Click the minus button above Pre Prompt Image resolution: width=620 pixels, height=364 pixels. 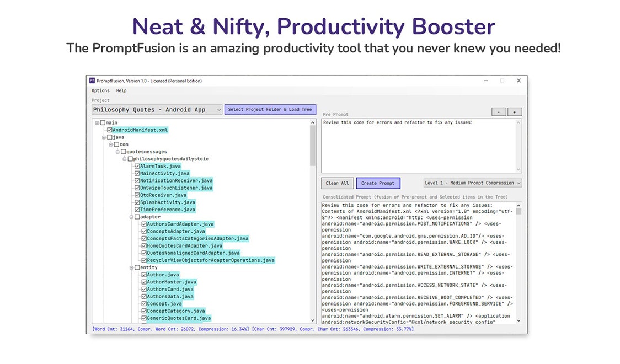click(x=499, y=112)
